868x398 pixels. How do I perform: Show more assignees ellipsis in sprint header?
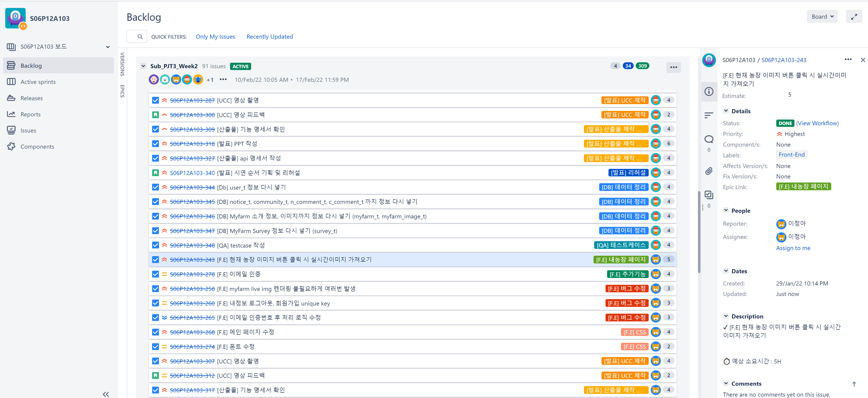pos(223,80)
